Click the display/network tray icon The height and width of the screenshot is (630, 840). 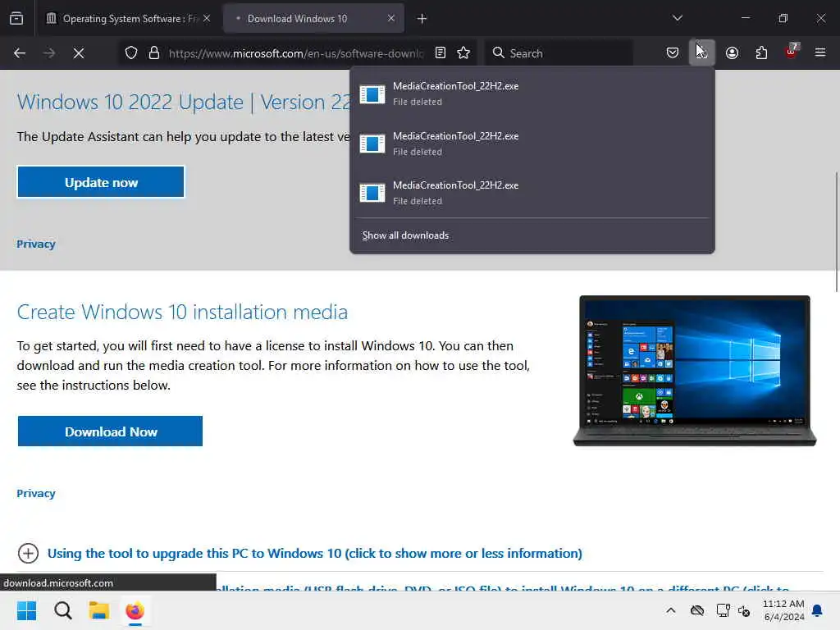(x=723, y=610)
